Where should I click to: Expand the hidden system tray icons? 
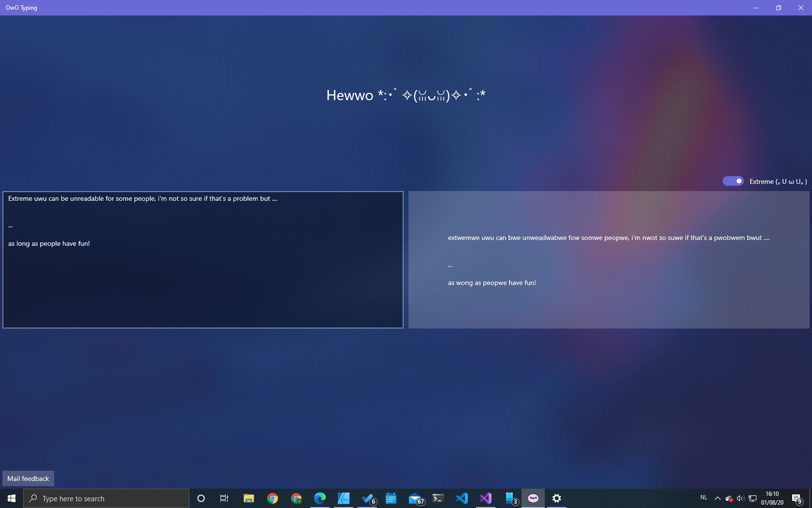pos(717,498)
